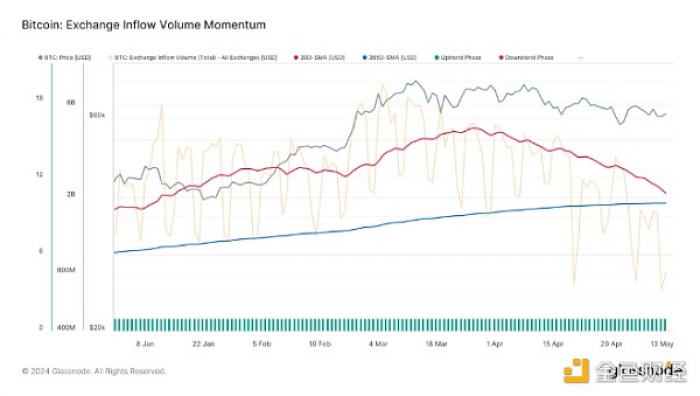Click the 13 May date axis label
The width and height of the screenshot is (700, 396).
tap(662, 344)
